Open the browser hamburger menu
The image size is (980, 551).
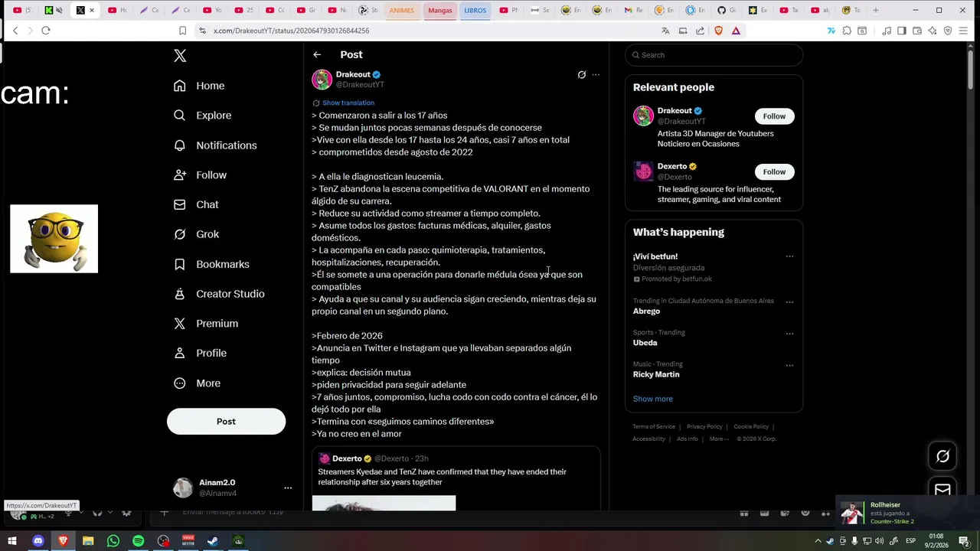[964, 31]
